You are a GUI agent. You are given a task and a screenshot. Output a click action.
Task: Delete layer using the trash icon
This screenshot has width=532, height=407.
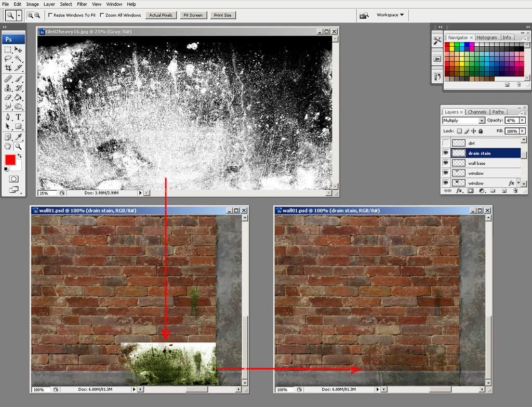pyautogui.click(x=515, y=191)
